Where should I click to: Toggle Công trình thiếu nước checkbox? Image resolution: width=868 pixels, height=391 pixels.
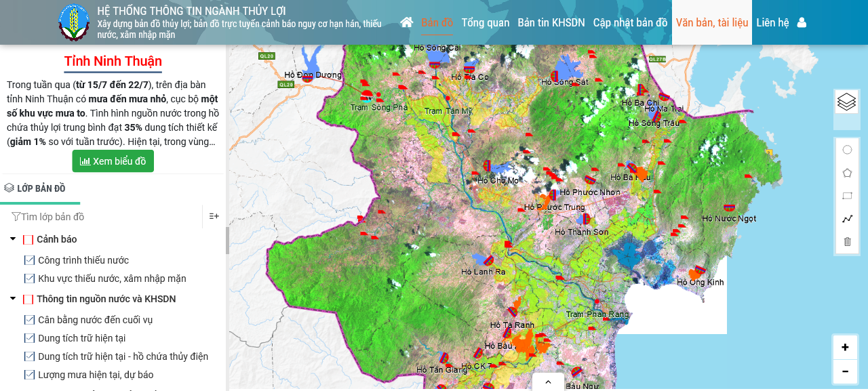click(x=29, y=260)
